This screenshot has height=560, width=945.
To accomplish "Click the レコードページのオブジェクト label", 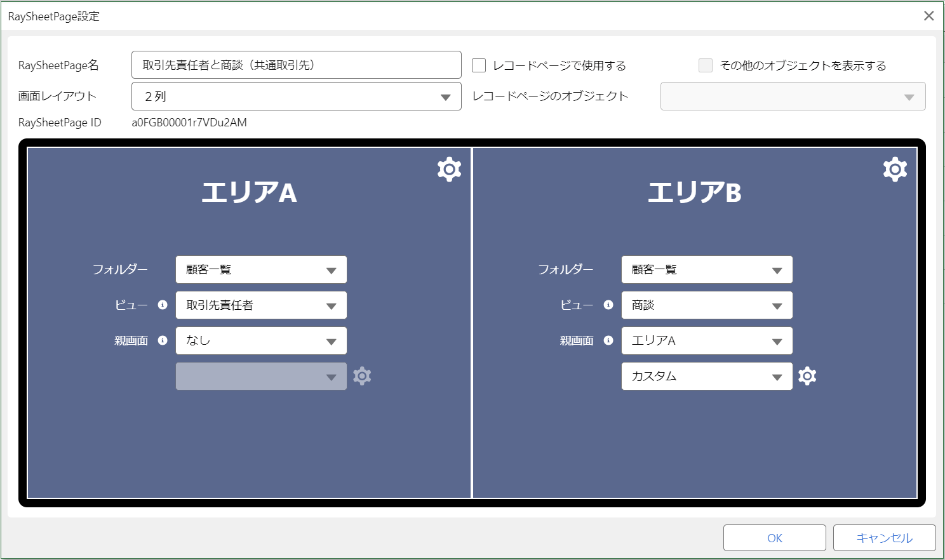I will coord(550,97).
